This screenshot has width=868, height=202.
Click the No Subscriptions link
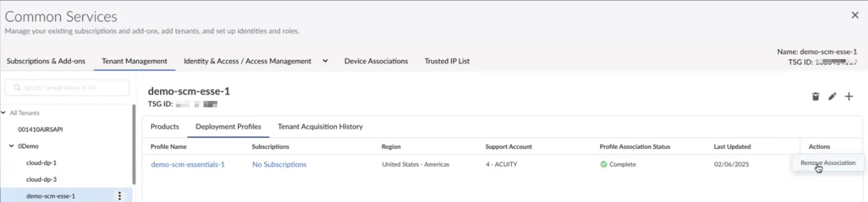(x=279, y=164)
